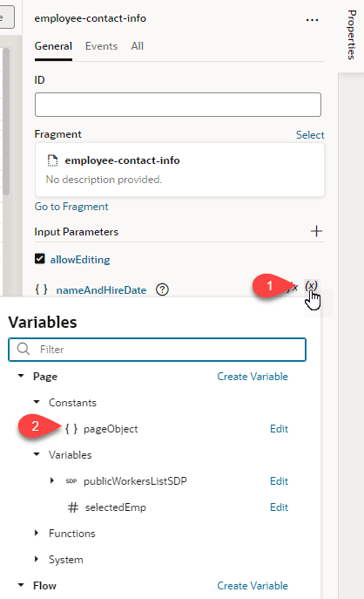Open the variable picker (x) icon
This screenshot has width=364, height=599.
[x=311, y=286]
